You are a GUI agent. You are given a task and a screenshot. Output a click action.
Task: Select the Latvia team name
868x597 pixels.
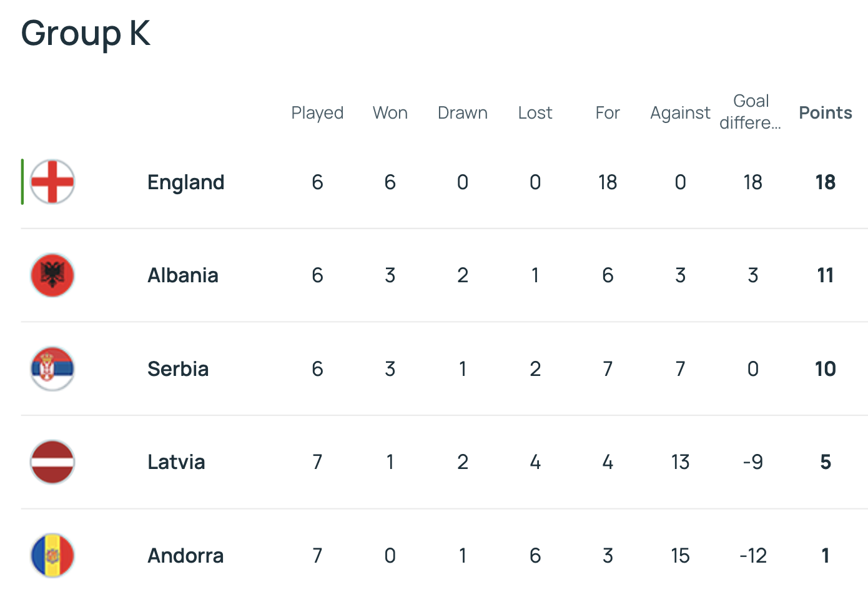click(x=176, y=462)
